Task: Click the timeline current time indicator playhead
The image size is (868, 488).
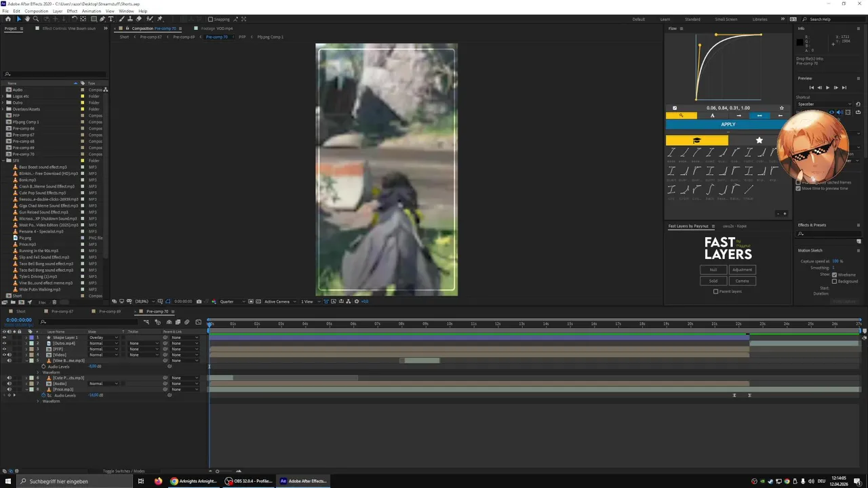Action: [210, 324]
